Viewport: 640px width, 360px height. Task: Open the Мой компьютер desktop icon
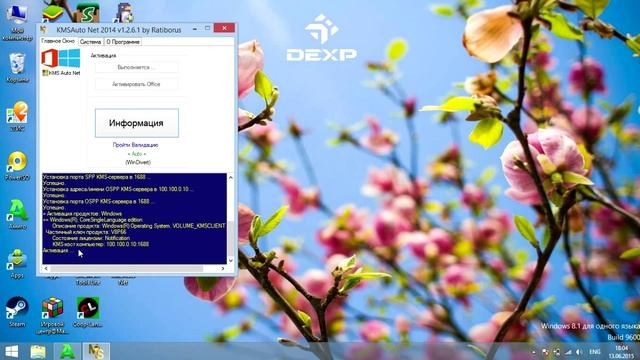tap(17, 21)
